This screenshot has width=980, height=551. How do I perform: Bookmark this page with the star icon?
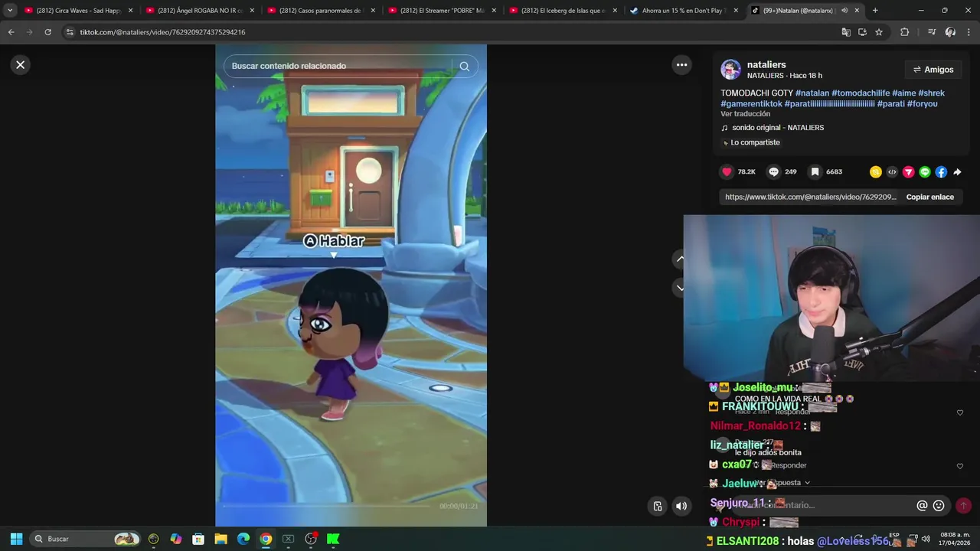coord(879,32)
